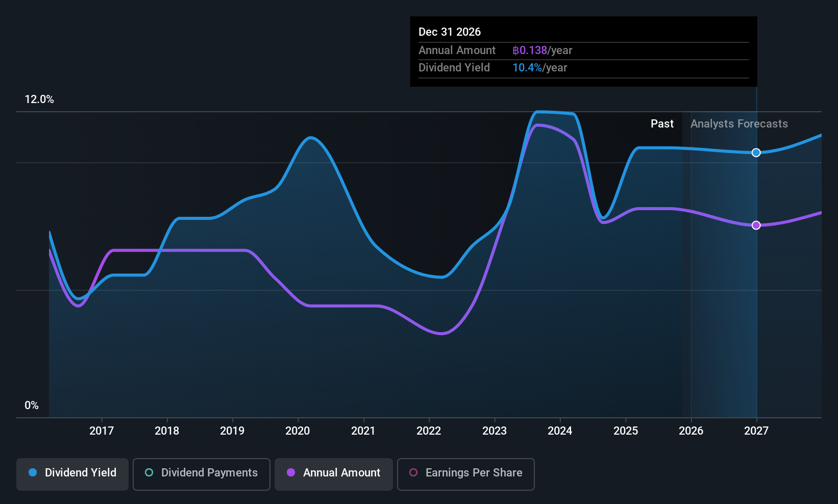Viewport: 838px width, 504px height.
Task: Switch to the Past section of the chart
Action: pyautogui.click(x=662, y=123)
